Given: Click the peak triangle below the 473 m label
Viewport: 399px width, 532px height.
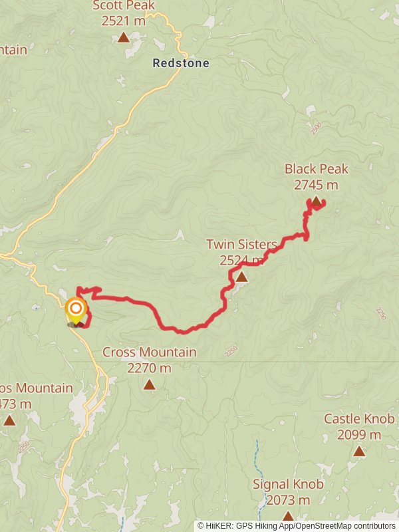Looking at the screenshot, I should tap(9, 421).
